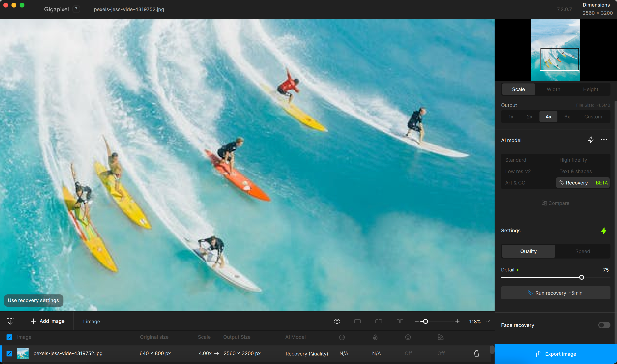Click the 1 image count label
The height and width of the screenshot is (364, 617).
pos(91,322)
